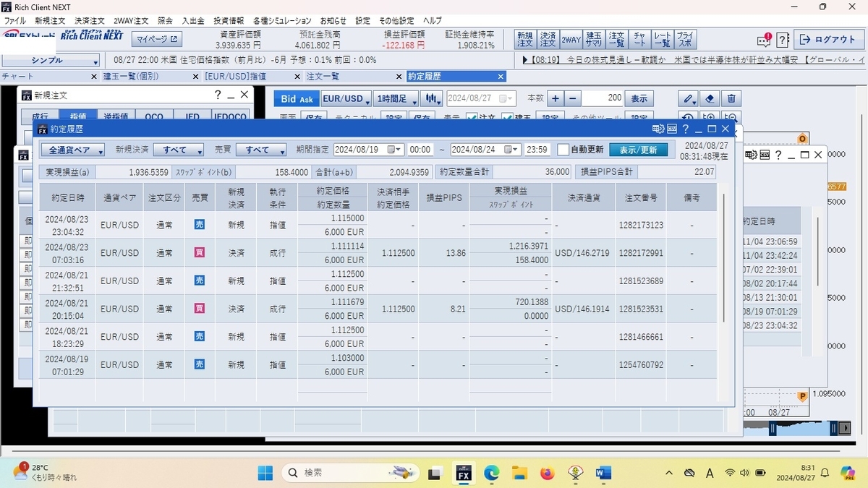Click the Windows Start button
This screenshot has height=488, width=868.
pos(265,473)
